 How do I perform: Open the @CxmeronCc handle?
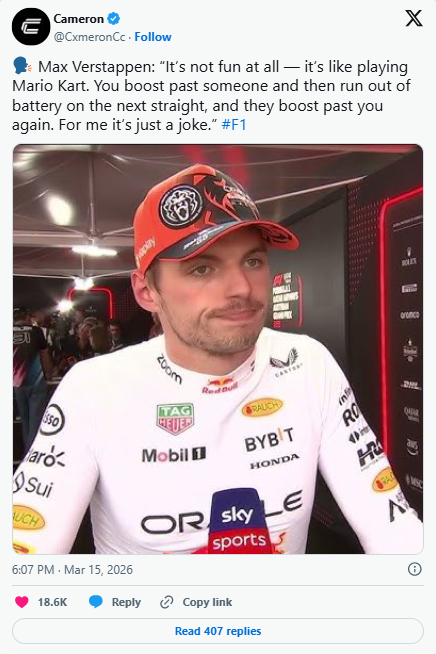coord(89,37)
